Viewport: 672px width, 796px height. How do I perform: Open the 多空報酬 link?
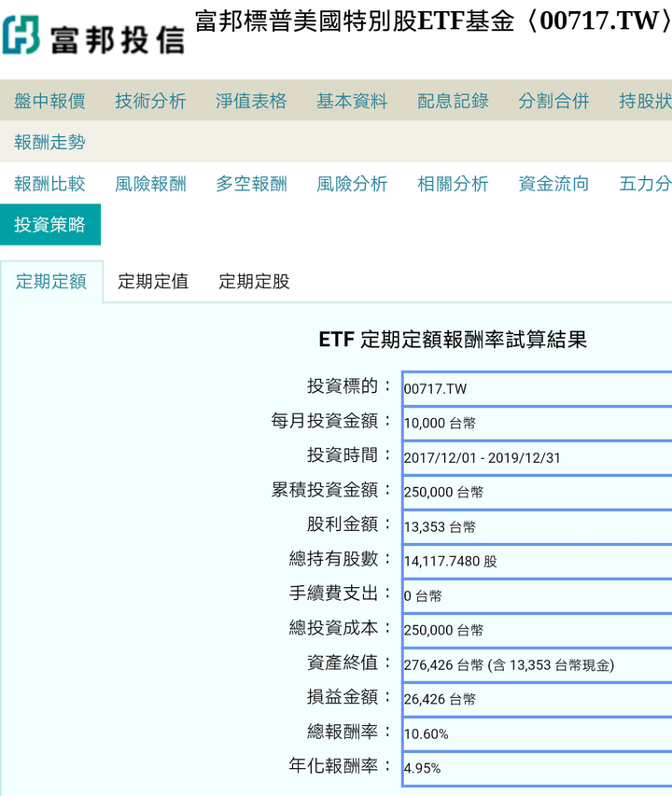point(251,184)
